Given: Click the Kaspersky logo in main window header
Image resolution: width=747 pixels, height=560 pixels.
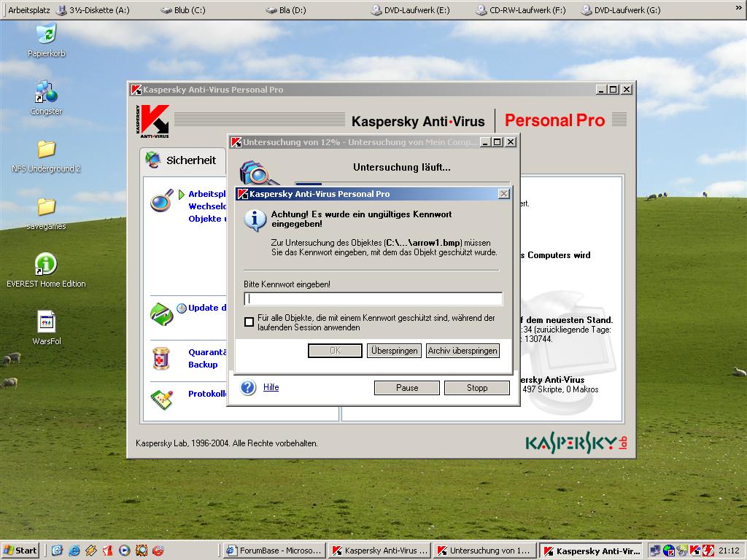Looking at the screenshot, I should (x=152, y=121).
